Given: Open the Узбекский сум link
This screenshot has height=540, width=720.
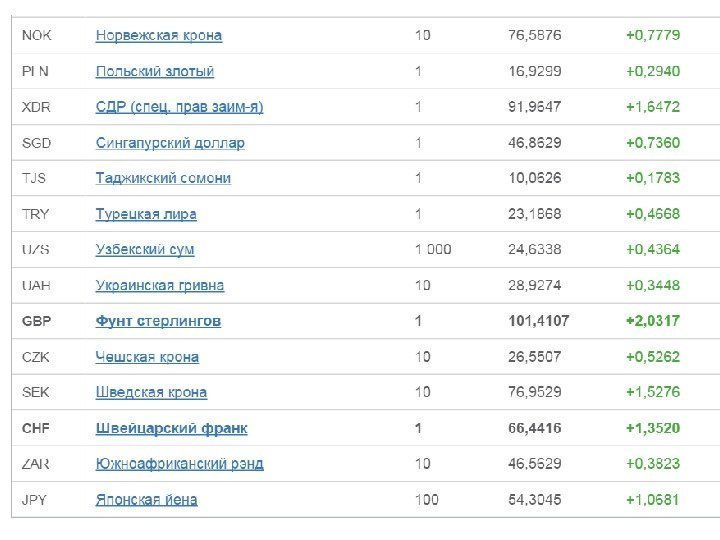Looking at the screenshot, I should [145, 250].
